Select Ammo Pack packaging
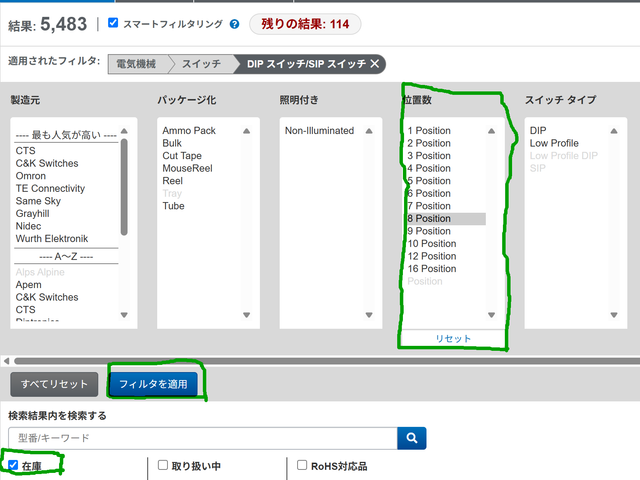This screenshot has height=480, width=640. tap(189, 131)
